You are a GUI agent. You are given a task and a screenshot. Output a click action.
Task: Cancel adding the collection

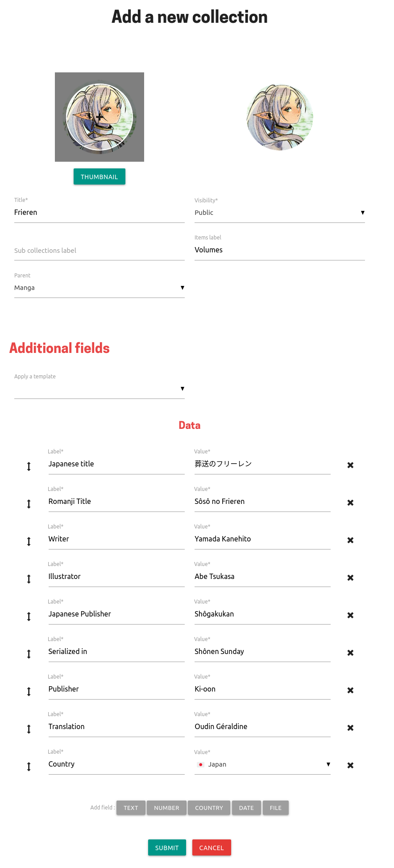pyautogui.click(x=212, y=847)
